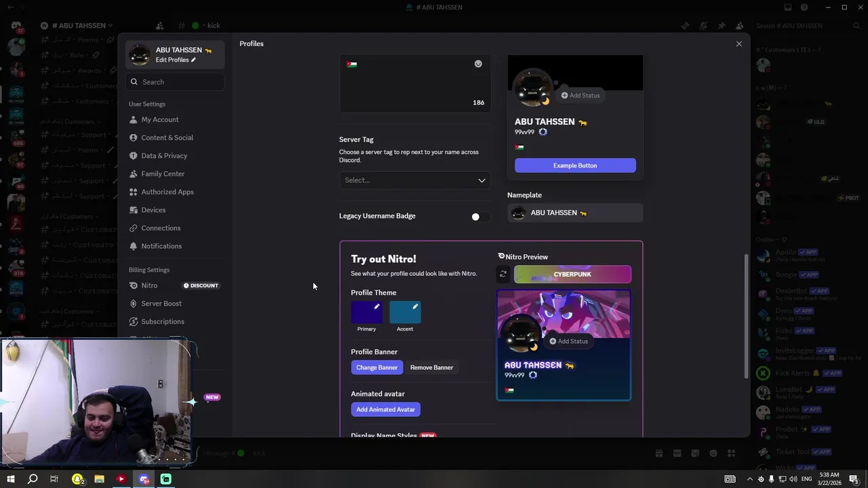Click the Authorized Apps key icon
868x488 pixels.
coord(134,192)
